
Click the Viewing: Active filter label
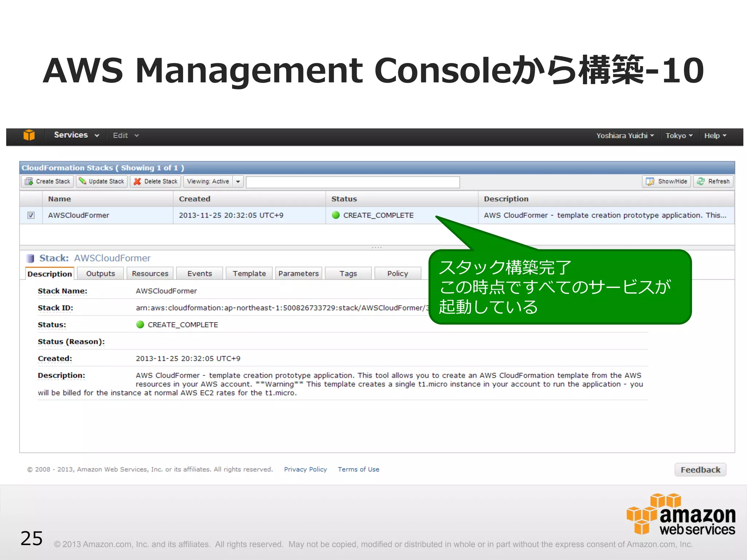click(x=208, y=181)
